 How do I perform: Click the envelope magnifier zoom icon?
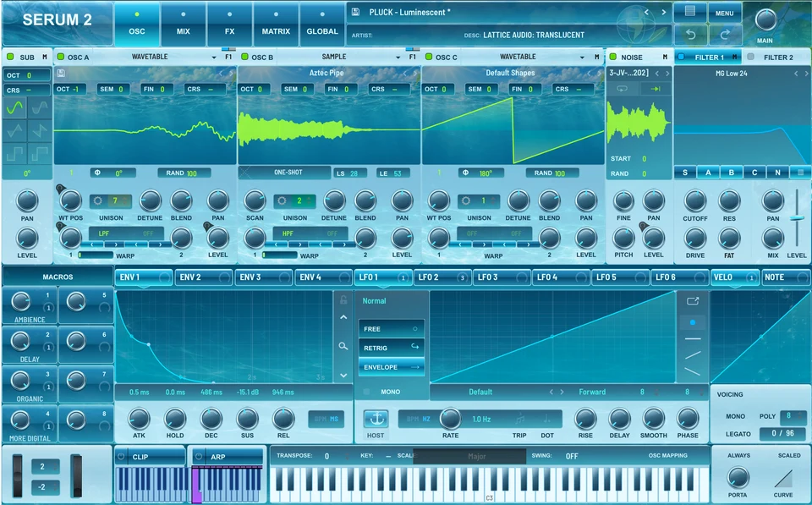343,345
